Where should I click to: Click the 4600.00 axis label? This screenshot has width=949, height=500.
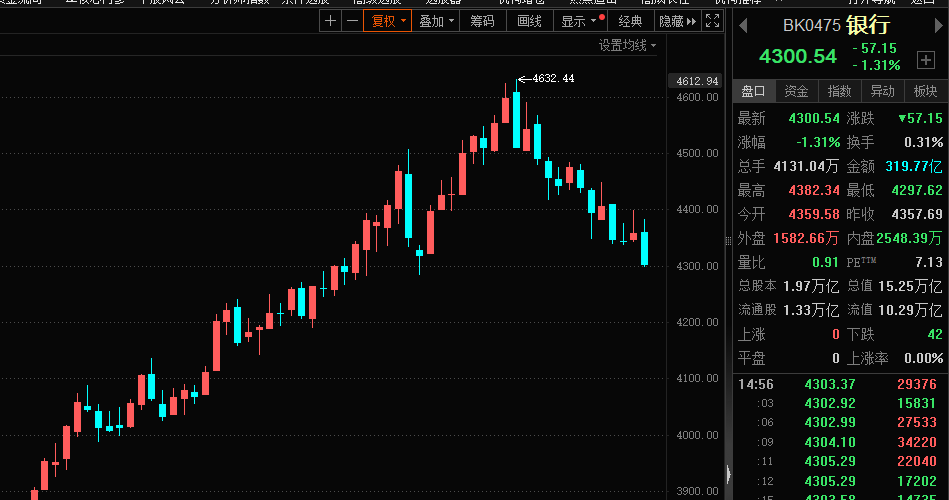click(x=697, y=97)
